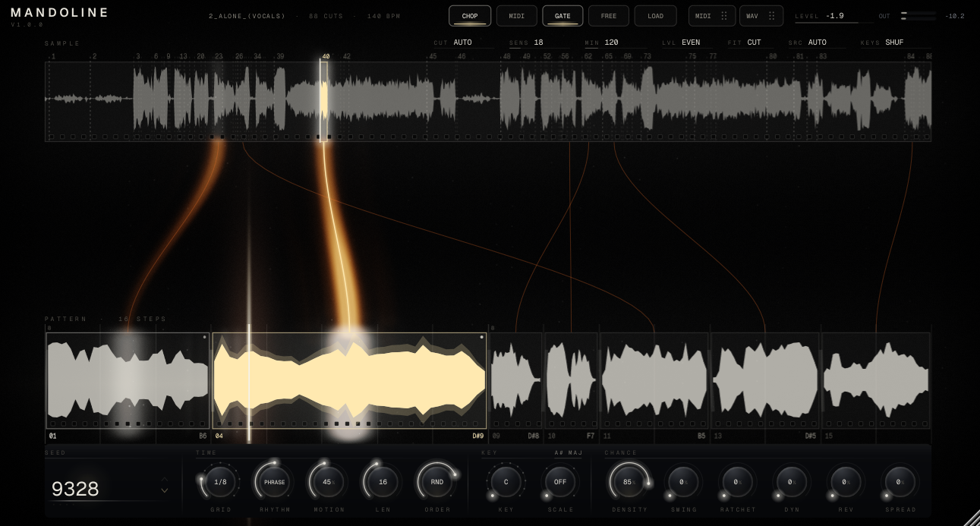Click the OUT level meter
Image resolution: width=980 pixels, height=526 pixels.
tap(918, 16)
